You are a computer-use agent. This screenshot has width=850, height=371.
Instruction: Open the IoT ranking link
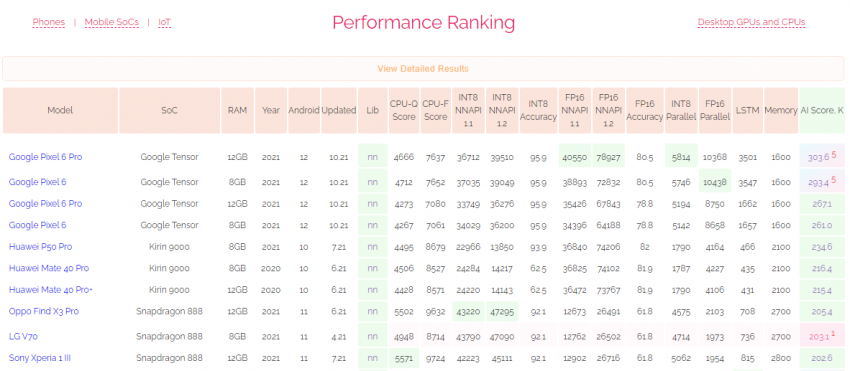click(164, 22)
